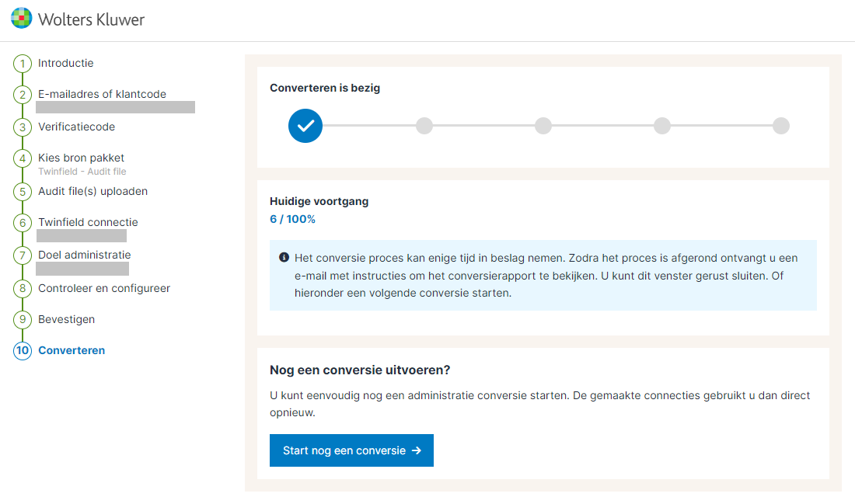Go to Controleer en configureer
This screenshot has width=855, height=504.
[104, 288]
